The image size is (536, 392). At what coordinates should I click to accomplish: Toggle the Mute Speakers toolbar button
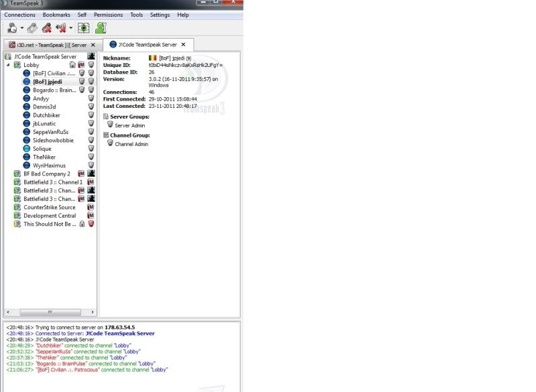pos(61,28)
